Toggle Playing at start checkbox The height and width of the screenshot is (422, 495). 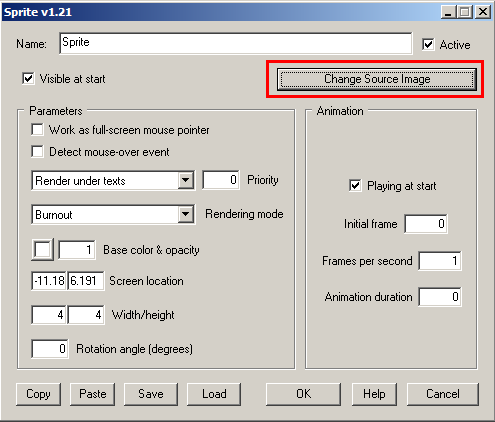click(355, 186)
